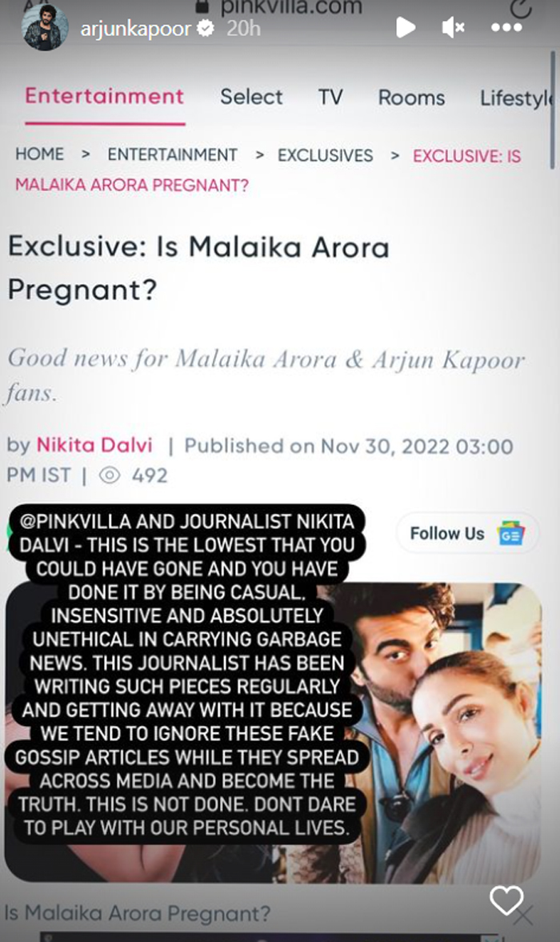
Task: Go to the HOME breadcrumb
Action: click(x=40, y=154)
